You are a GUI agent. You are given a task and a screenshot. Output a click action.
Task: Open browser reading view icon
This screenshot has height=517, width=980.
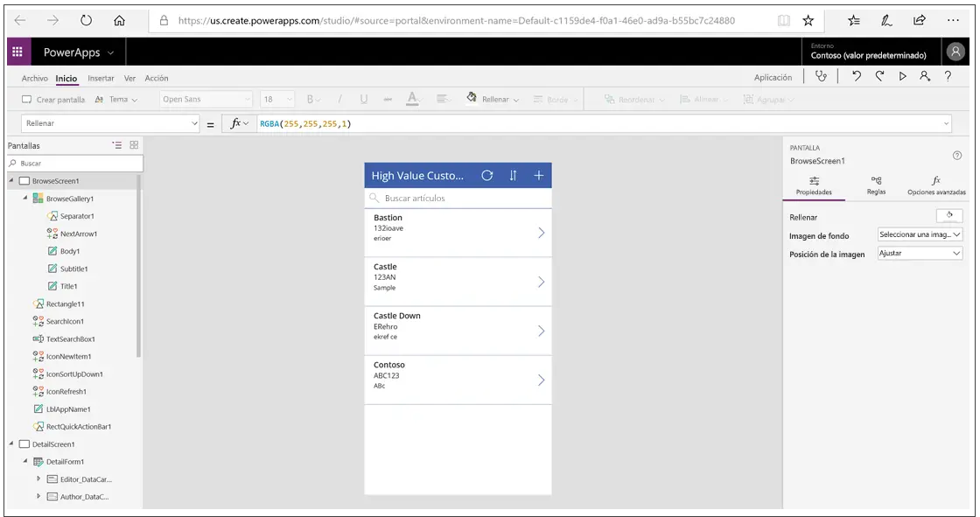[784, 21]
